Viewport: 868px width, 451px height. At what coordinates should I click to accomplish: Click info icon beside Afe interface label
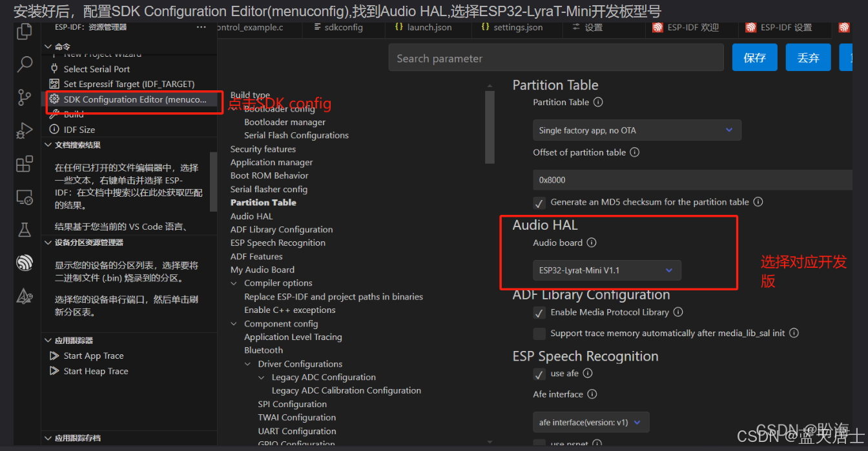click(x=592, y=394)
